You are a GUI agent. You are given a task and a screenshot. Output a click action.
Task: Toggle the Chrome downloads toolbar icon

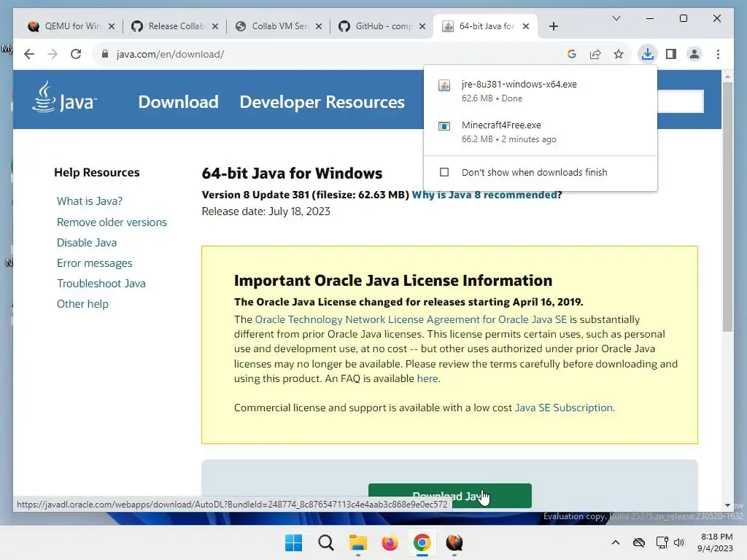coord(648,54)
